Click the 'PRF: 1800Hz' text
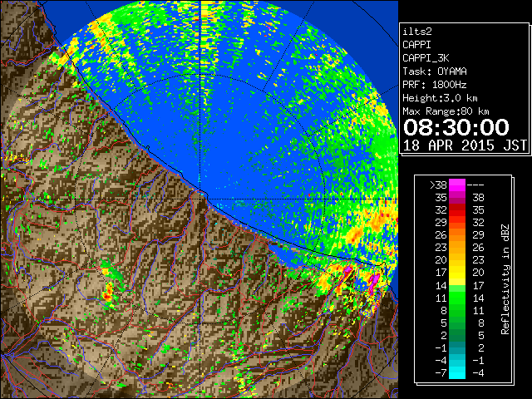 click(x=435, y=85)
